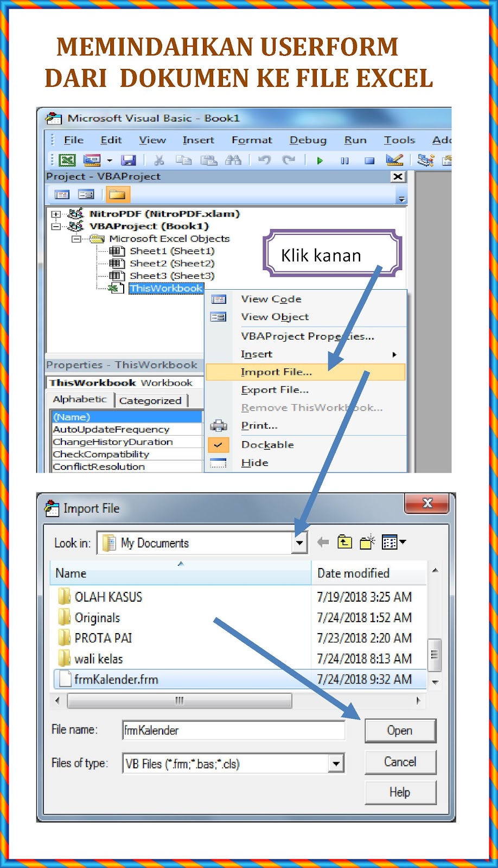This screenshot has height=868, width=498.
Task: Select Sheet3 (Sheet3) in project tree
Action: tap(172, 276)
